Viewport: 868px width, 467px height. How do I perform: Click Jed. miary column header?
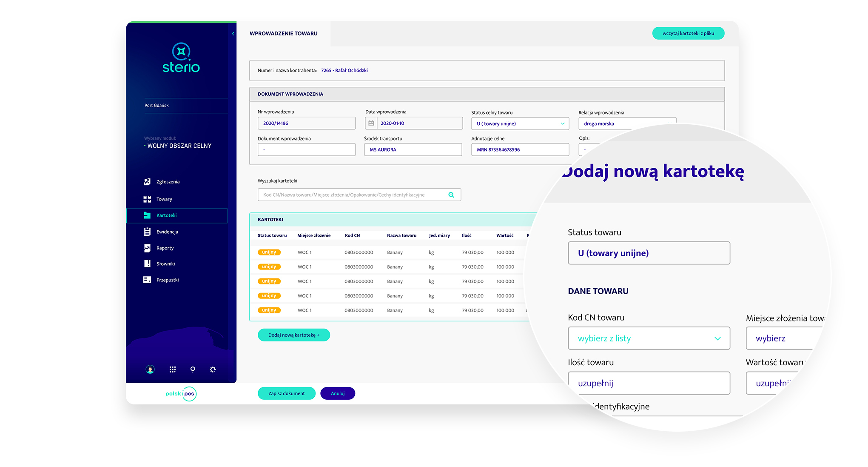[439, 235]
